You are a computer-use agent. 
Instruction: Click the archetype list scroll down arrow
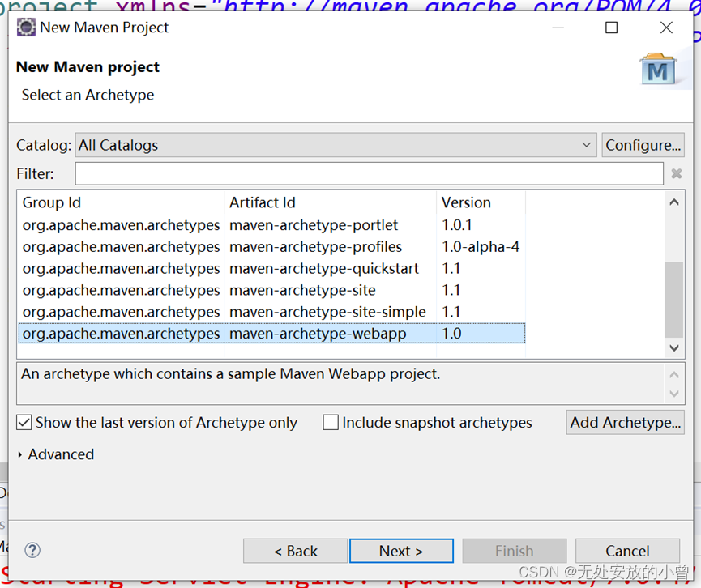(674, 347)
